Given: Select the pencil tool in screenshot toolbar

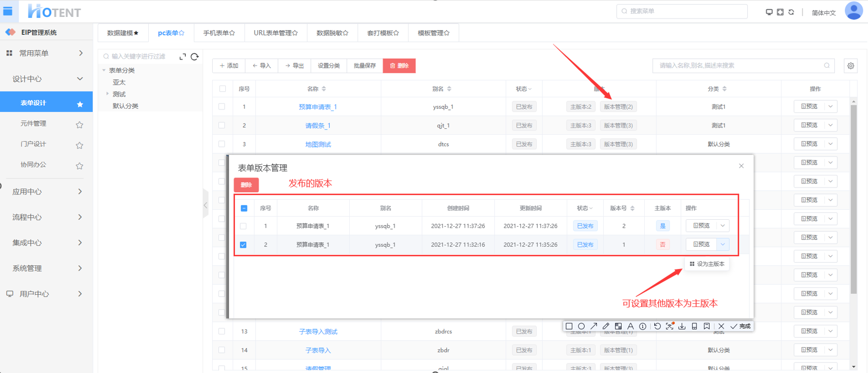Looking at the screenshot, I should click(606, 327).
